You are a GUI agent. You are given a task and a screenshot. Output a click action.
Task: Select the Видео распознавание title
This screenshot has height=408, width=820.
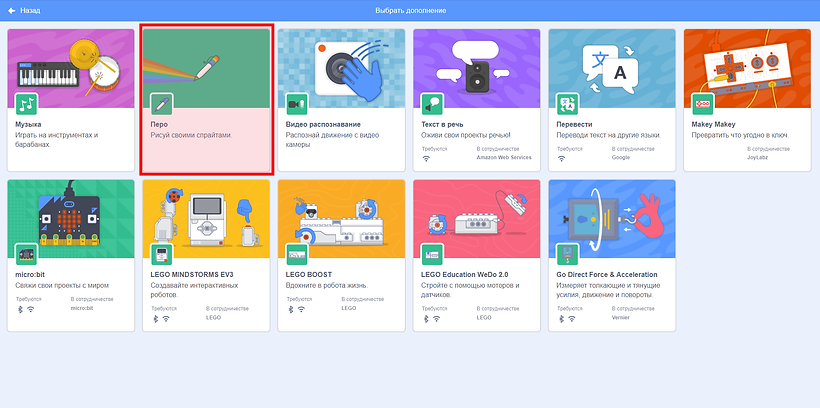pos(323,124)
